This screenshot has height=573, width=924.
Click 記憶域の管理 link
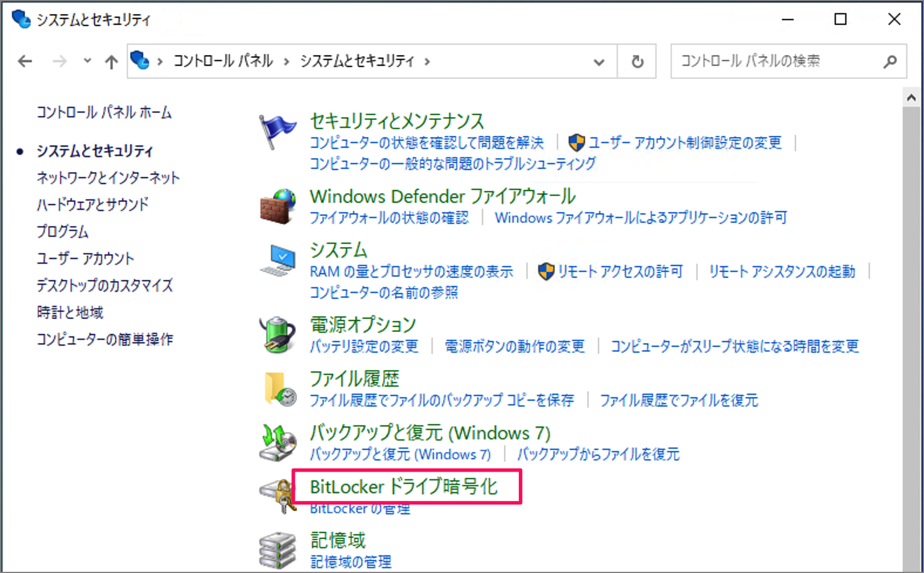click(350, 562)
